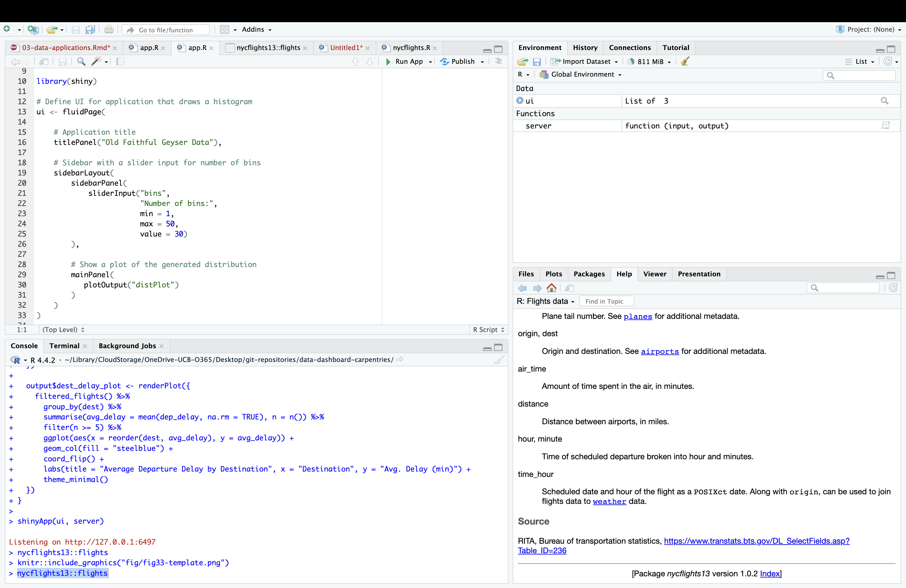View the server function source icon
This screenshot has width=906, height=588.
(886, 125)
